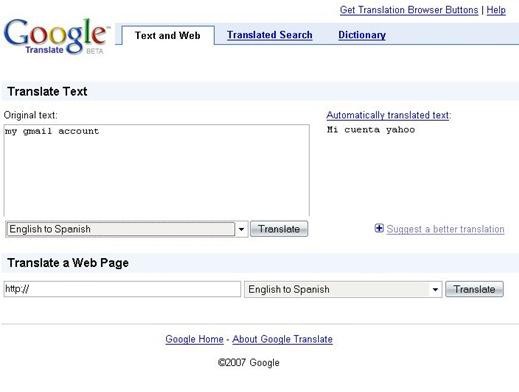Click the 'Translate Text' heading
This screenshot has height=392, width=519.
tap(47, 91)
